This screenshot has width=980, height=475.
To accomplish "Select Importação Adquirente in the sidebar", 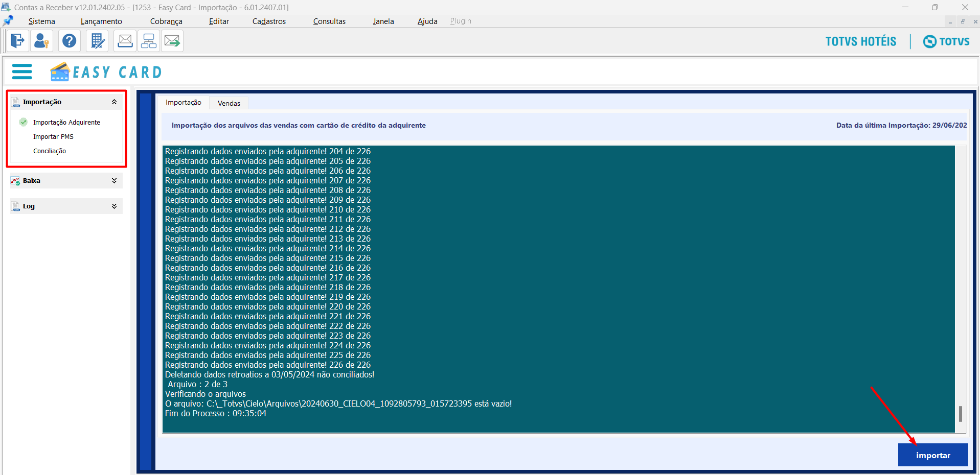I will click(66, 123).
